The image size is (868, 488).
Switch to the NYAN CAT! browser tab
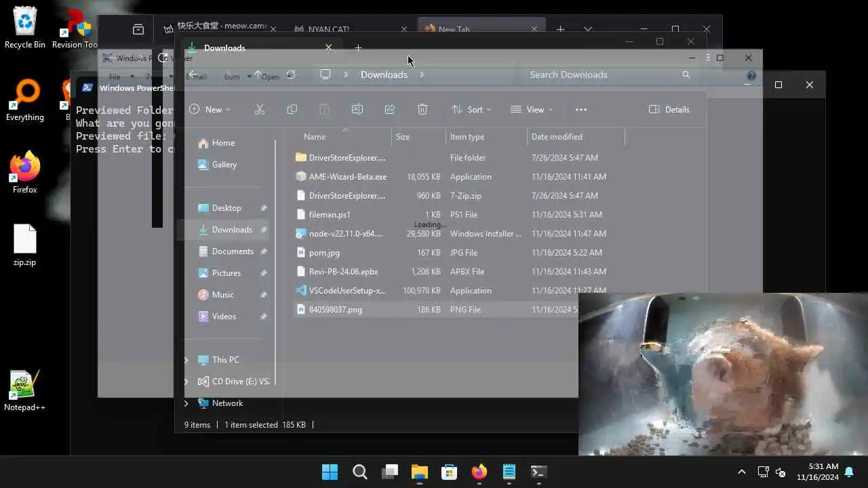click(351, 29)
